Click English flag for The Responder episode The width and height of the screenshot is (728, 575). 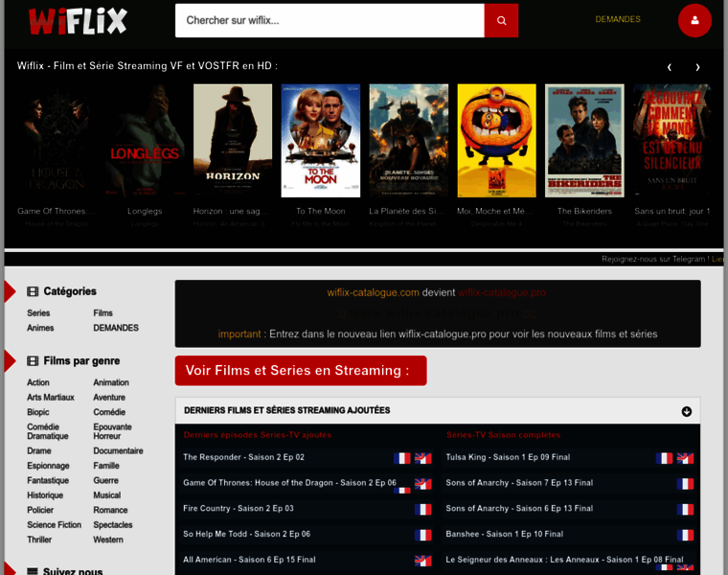pos(423,458)
